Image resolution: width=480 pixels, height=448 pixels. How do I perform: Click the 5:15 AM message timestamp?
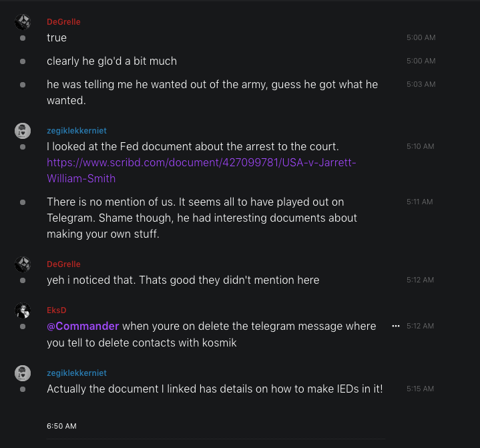421,389
